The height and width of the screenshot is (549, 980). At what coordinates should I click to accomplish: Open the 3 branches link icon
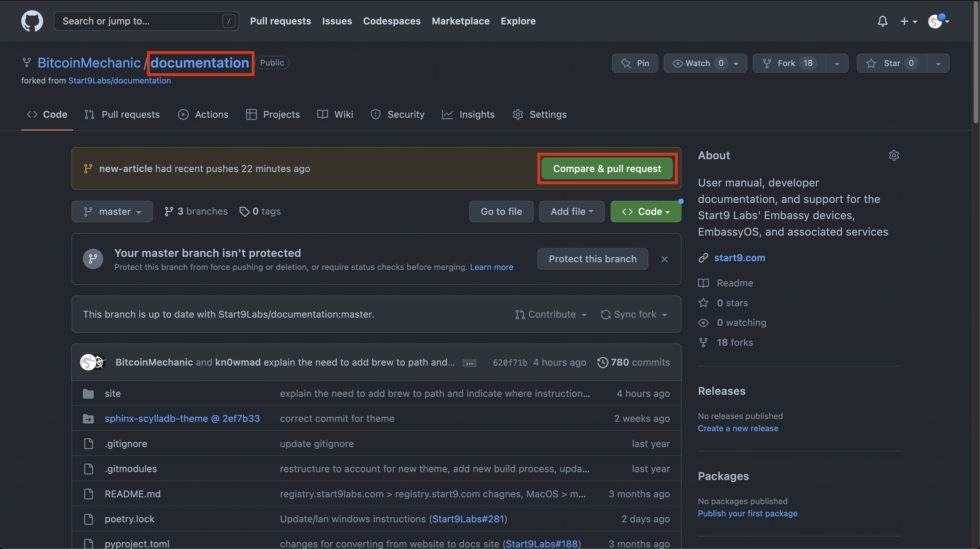click(169, 211)
